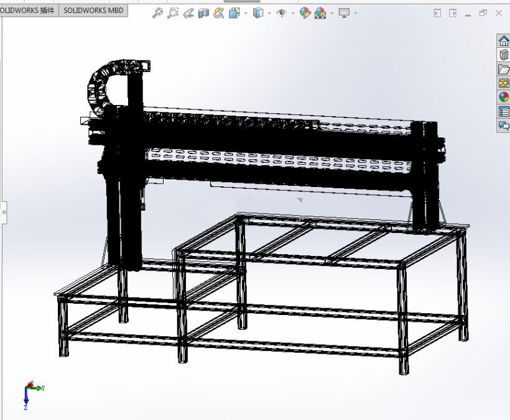Close the document window
Viewport: 510px width, 420px height.
(x=499, y=13)
